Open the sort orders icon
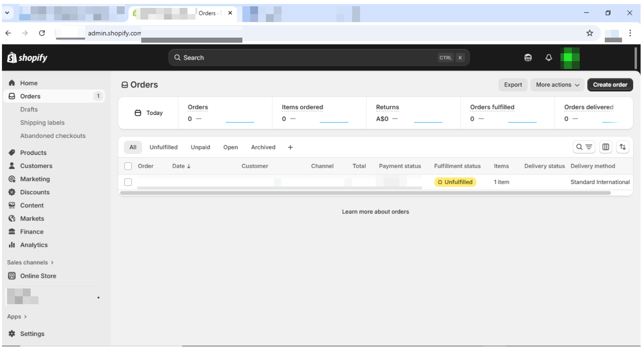644x350 pixels. click(622, 147)
